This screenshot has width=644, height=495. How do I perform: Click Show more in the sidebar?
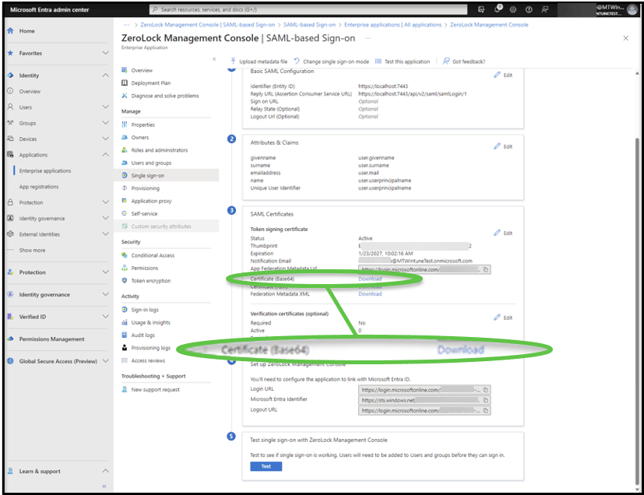point(32,250)
